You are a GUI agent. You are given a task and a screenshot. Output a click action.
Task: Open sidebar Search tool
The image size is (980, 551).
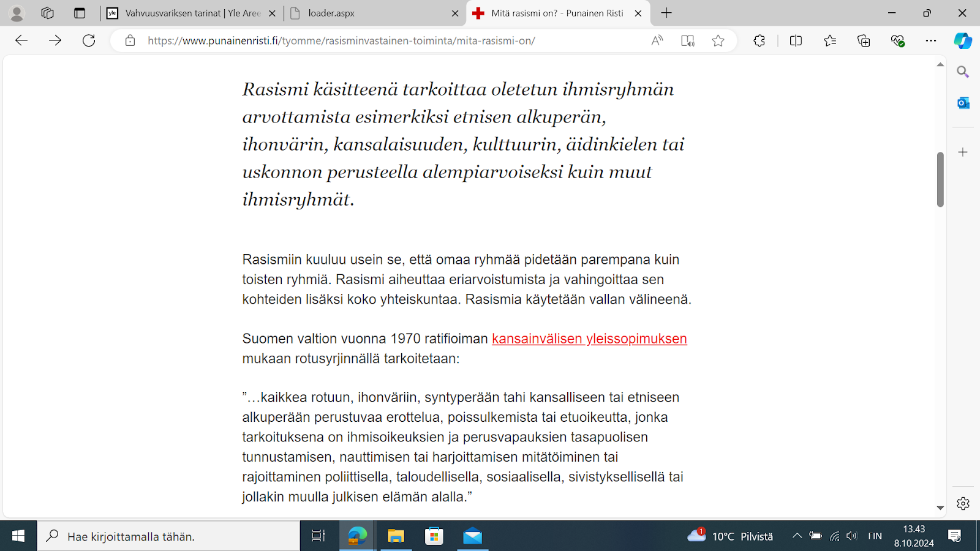963,72
